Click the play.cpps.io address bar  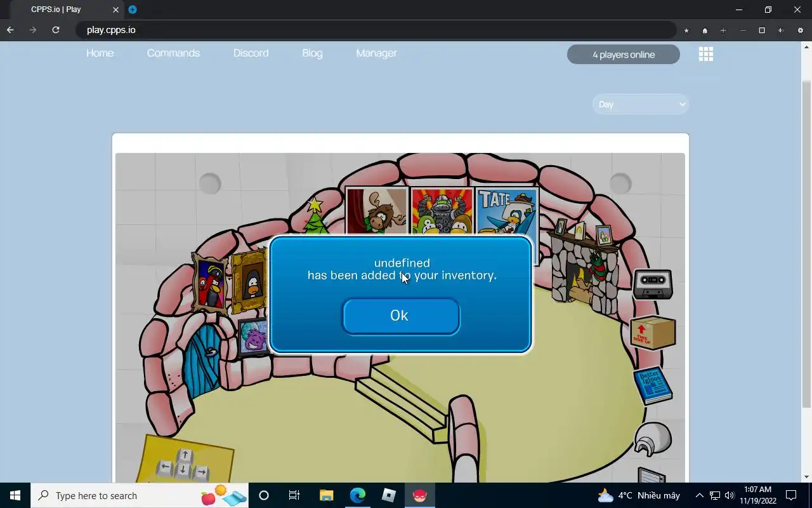pyautogui.click(x=376, y=30)
